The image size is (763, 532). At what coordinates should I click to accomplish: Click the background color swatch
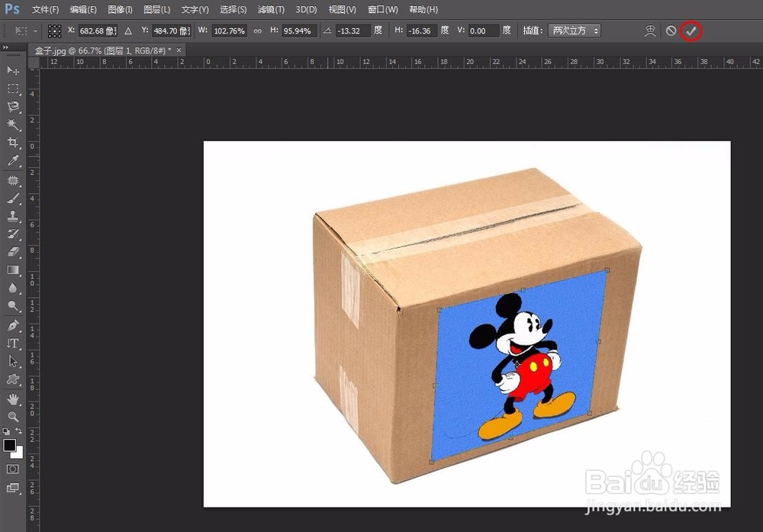click(x=18, y=453)
